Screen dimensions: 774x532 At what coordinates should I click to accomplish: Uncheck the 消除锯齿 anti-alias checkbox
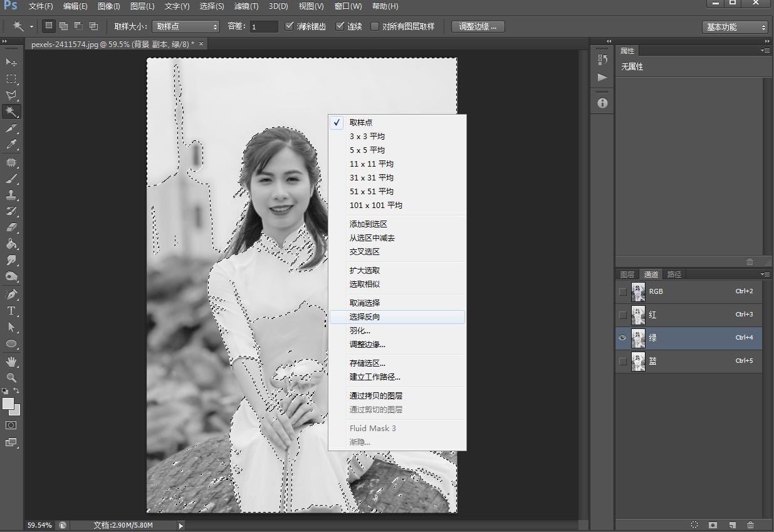pyautogui.click(x=290, y=26)
